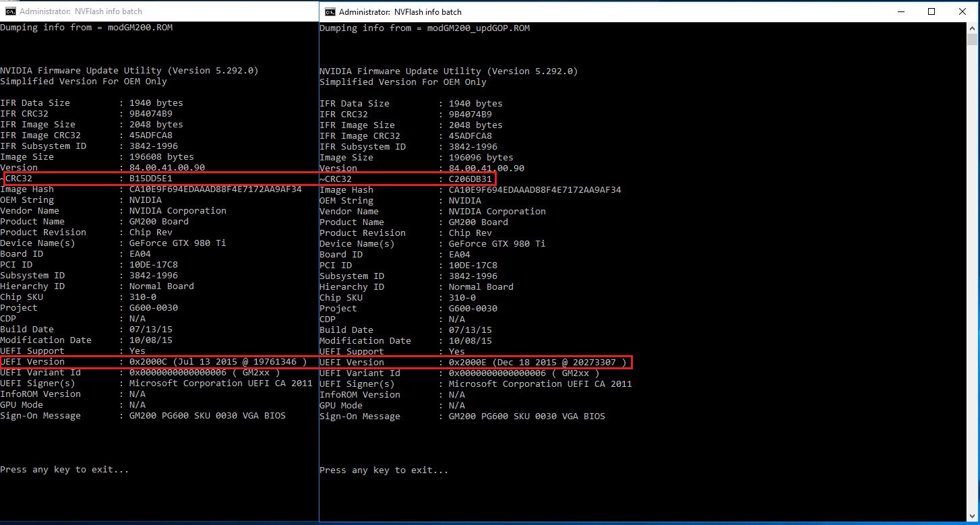Click Hierarchy ID 'Normal Board' in updGOP window
This screenshot has width=980, height=525.
coord(481,287)
